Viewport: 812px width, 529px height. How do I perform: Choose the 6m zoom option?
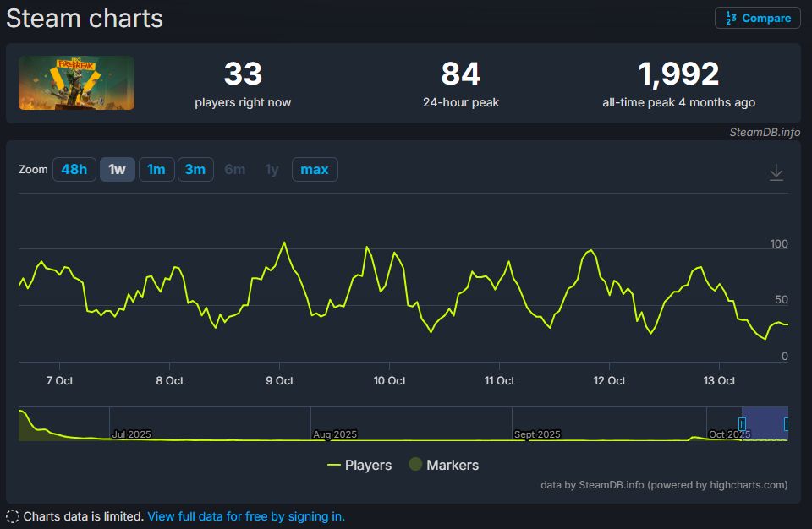click(234, 169)
